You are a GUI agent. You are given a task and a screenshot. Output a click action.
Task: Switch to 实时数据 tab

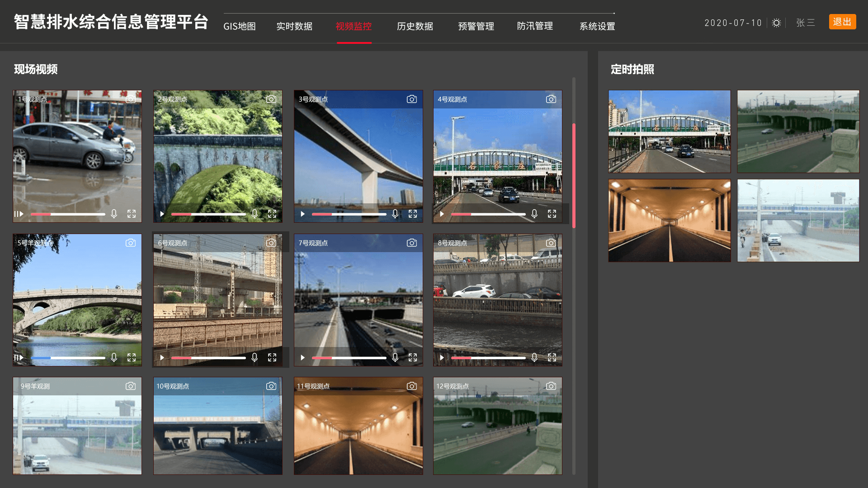[294, 26]
